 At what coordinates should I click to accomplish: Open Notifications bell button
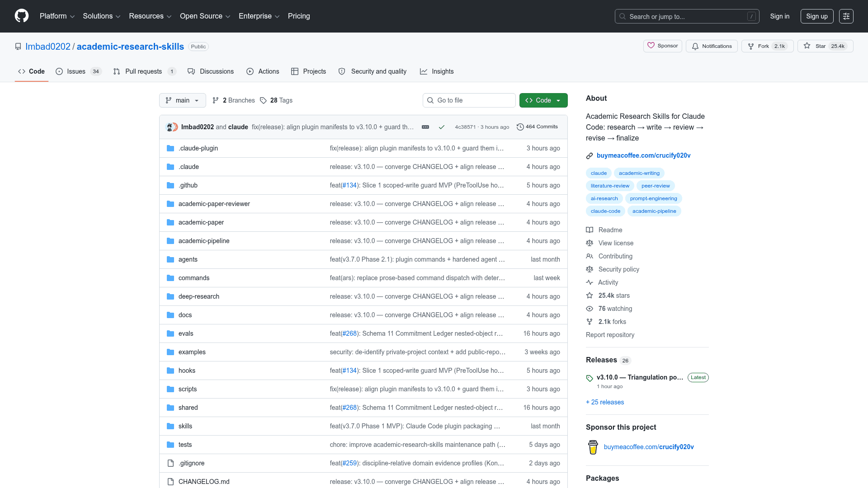[712, 46]
